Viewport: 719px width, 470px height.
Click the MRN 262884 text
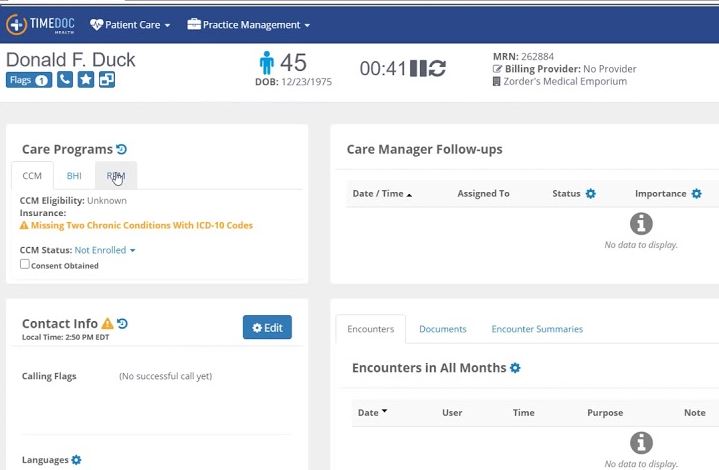coord(523,56)
